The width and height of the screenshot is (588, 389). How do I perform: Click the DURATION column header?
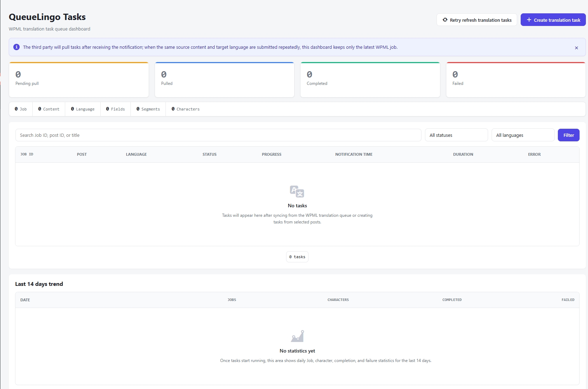coord(463,154)
